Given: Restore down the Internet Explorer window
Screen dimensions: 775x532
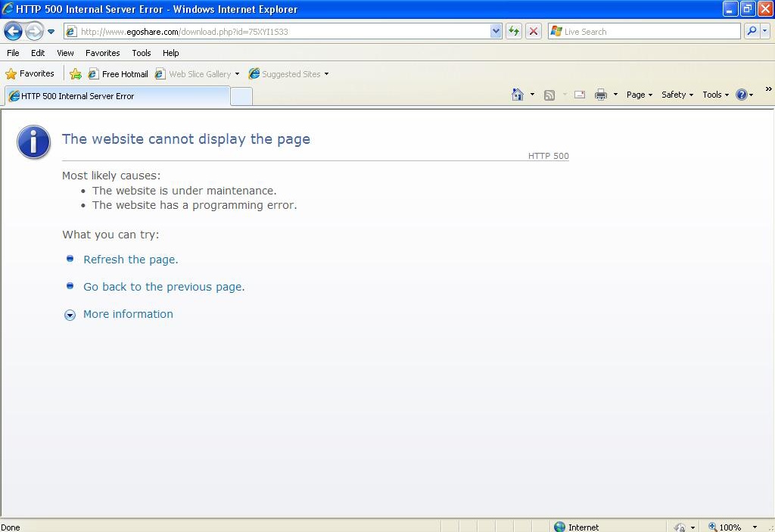Looking at the screenshot, I should [x=748, y=8].
